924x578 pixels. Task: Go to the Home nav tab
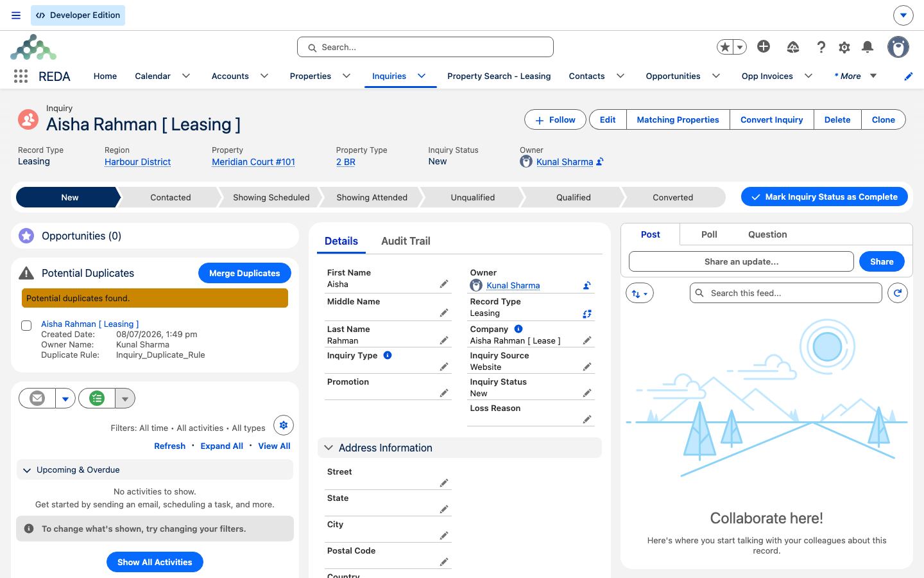[x=105, y=76]
